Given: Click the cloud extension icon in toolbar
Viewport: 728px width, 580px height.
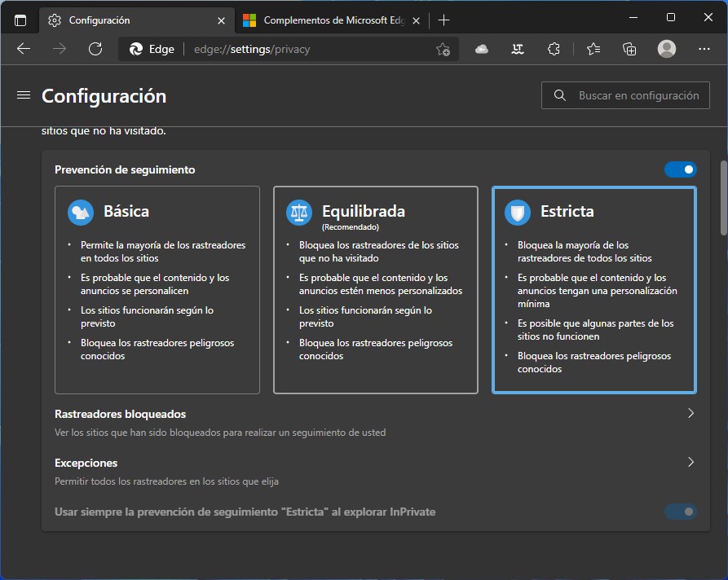Looking at the screenshot, I should [x=482, y=49].
